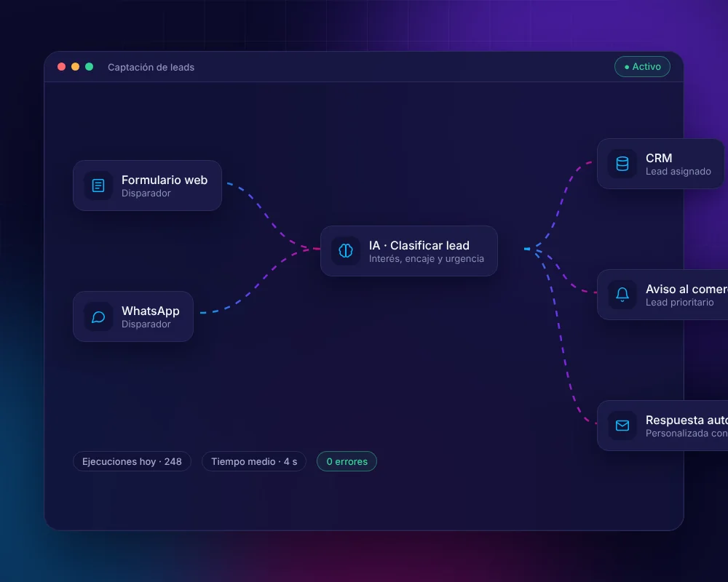Click the Interés, encaje y urgencia subtitle
Screen dimensions: 728x582
click(x=426, y=258)
